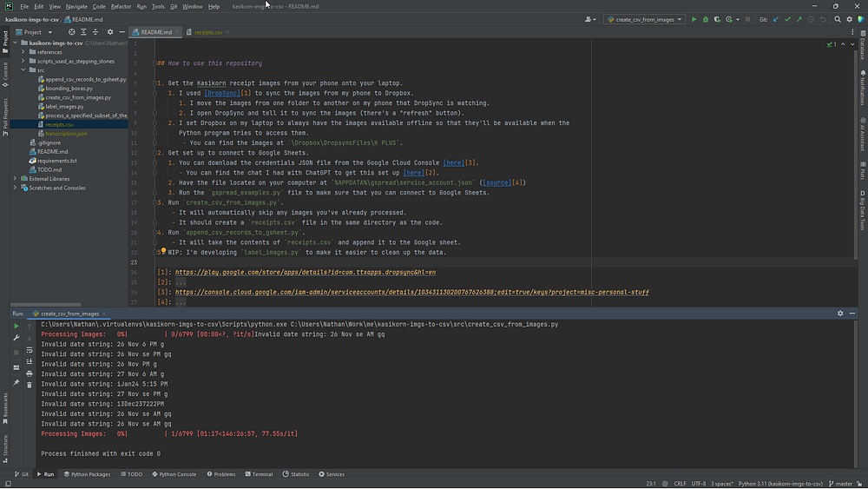
Task: Start debugging with the green bug icon
Action: pyautogui.click(x=705, y=19)
